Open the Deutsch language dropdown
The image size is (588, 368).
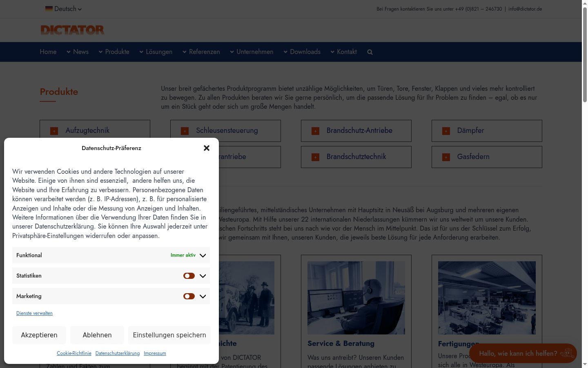(64, 9)
